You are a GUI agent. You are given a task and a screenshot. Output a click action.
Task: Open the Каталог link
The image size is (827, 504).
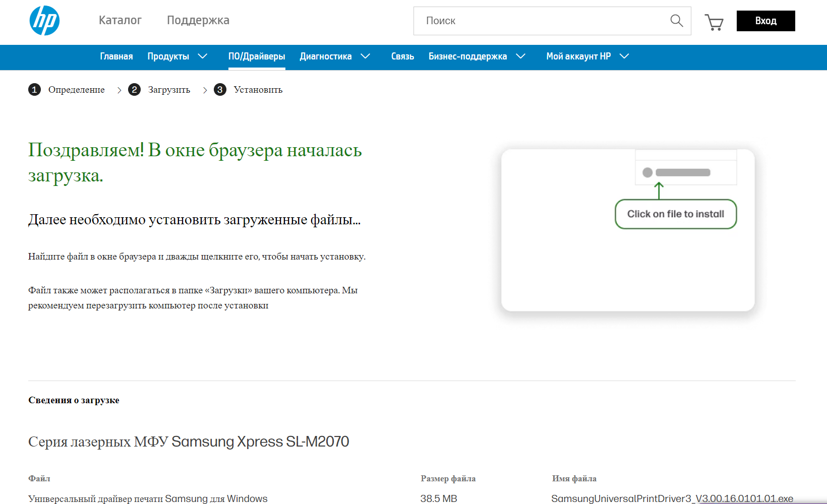[120, 20]
